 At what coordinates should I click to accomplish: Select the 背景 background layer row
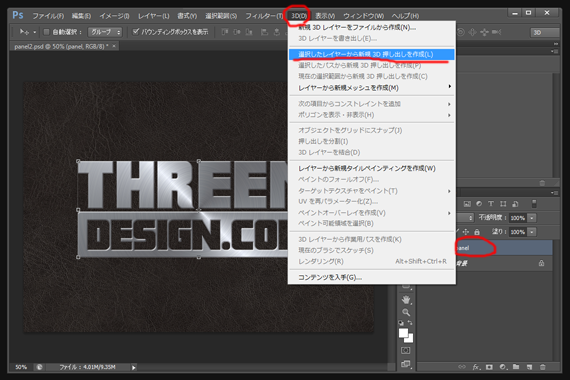click(x=504, y=263)
